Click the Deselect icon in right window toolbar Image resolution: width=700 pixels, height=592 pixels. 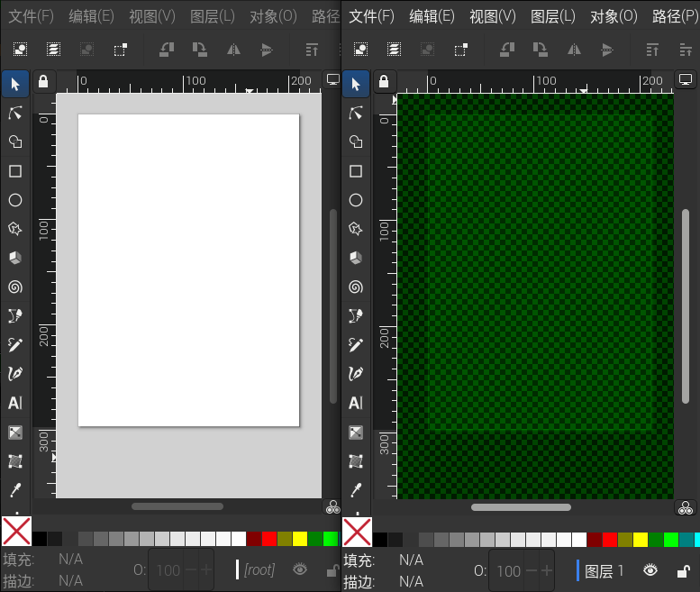(427, 50)
